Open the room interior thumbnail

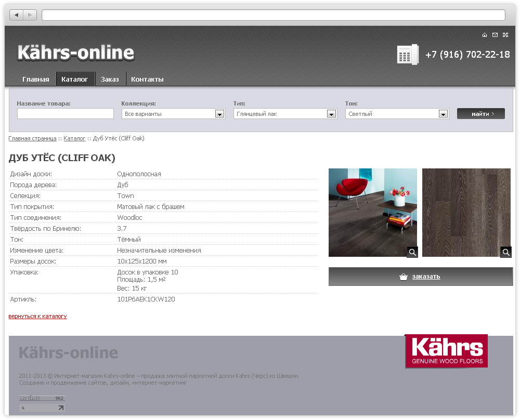pos(373,213)
